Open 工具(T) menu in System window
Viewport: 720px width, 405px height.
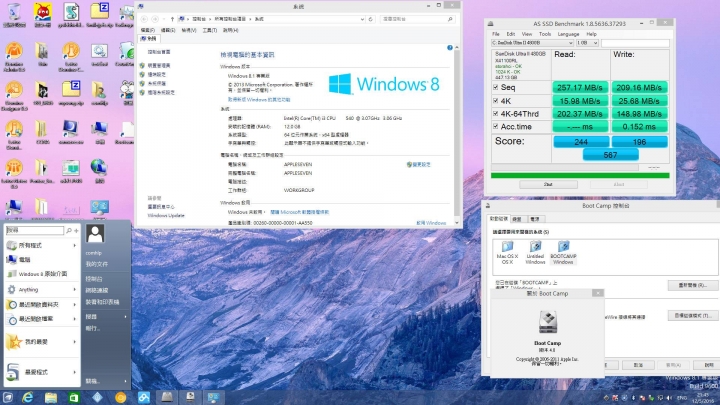click(209, 30)
